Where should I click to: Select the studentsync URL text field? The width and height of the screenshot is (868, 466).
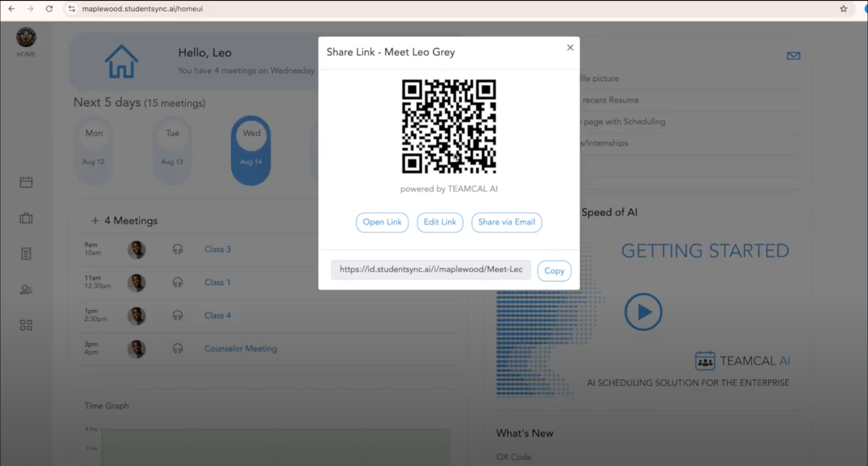pyautogui.click(x=431, y=269)
